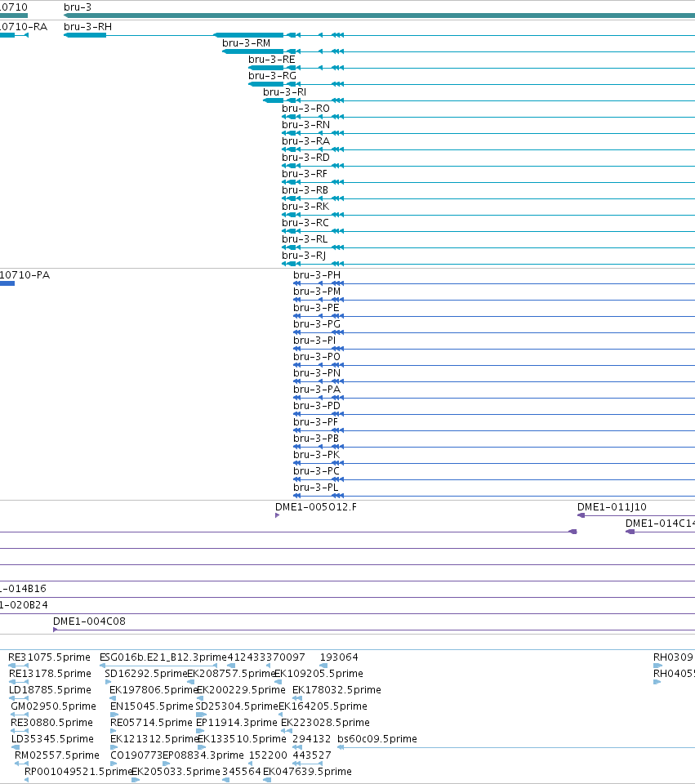Viewport: 695px width, 784px height.
Task: Select the bru-3-RI transcript label
Action: tap(285, 92)
